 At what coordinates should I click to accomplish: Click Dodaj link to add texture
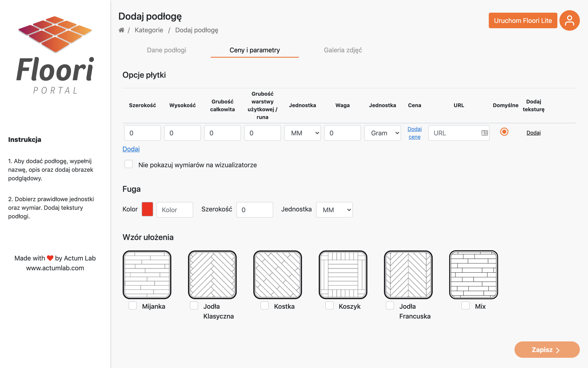pos(534,133)
